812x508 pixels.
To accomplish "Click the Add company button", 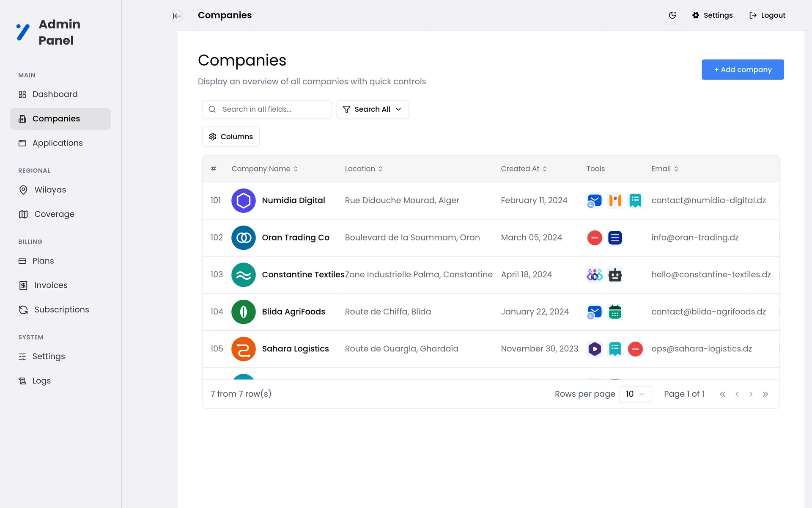I will (x=743, y=69).
